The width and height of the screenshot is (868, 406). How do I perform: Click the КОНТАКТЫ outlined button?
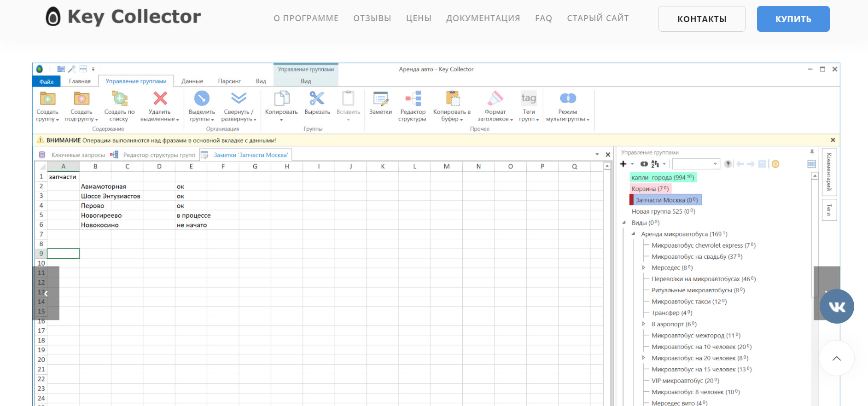(702, 19)
